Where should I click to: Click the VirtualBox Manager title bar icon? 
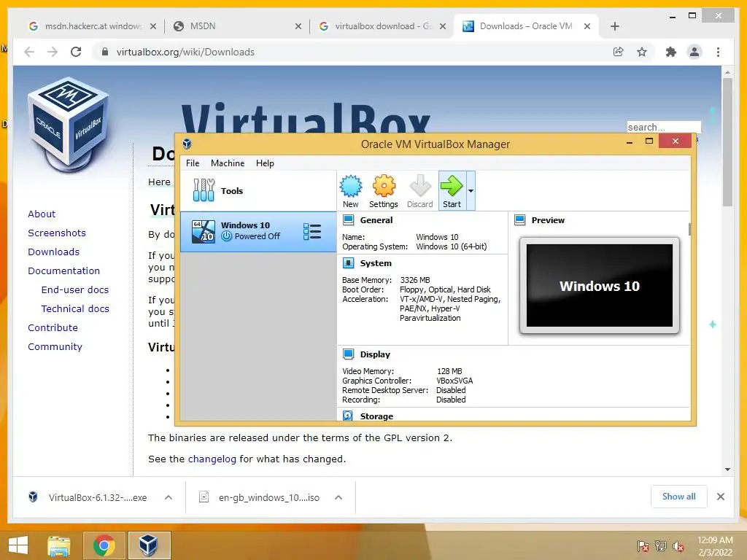[187, 144]
